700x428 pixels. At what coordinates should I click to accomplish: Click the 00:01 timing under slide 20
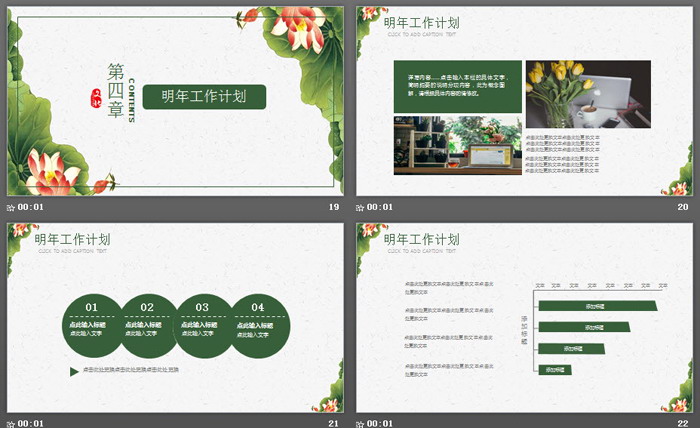pos(380,207)
